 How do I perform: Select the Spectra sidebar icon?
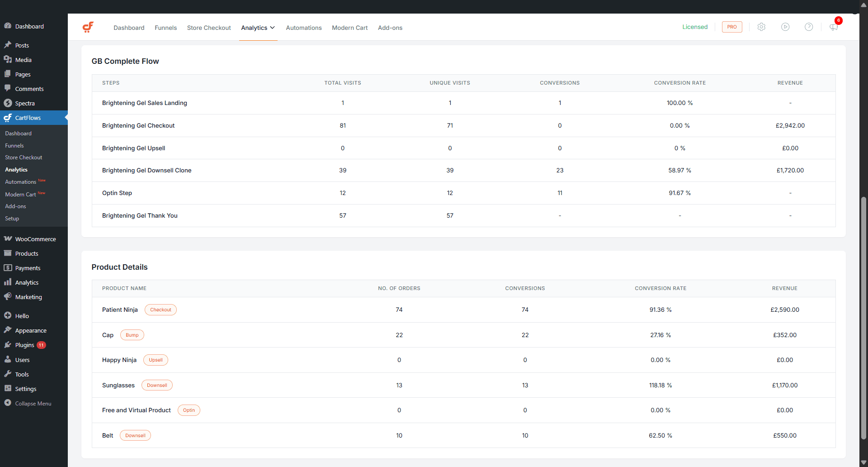point(8,103)
